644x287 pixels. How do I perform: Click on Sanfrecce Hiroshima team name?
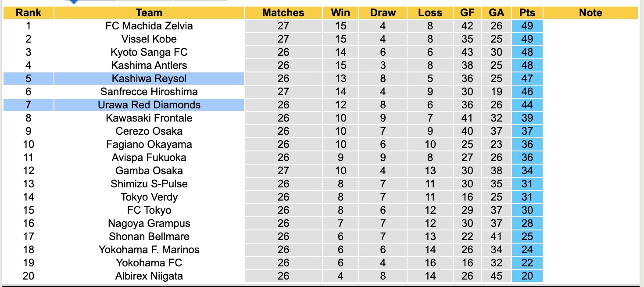pyautogui.click(x=149, y=92)
